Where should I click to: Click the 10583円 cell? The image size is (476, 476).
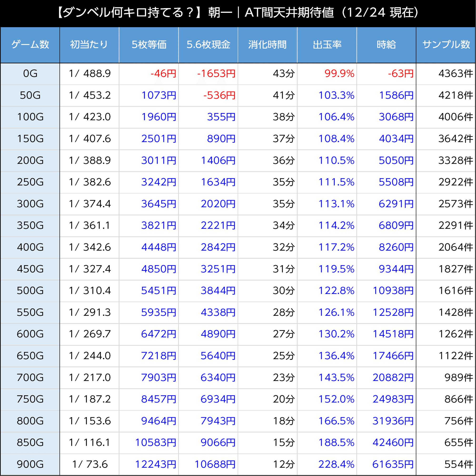coord(149,443)
